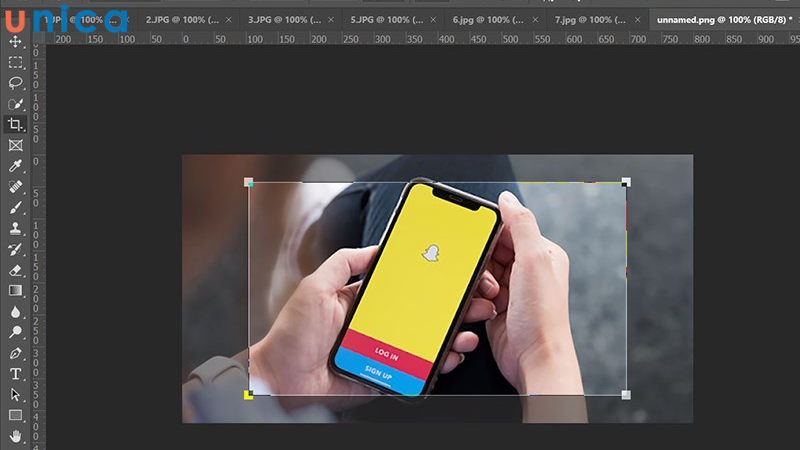The width and height of the screenshot is (800, 450).
Task: Click the top-left crop corner handle
Action: click(x=248, y=182)
